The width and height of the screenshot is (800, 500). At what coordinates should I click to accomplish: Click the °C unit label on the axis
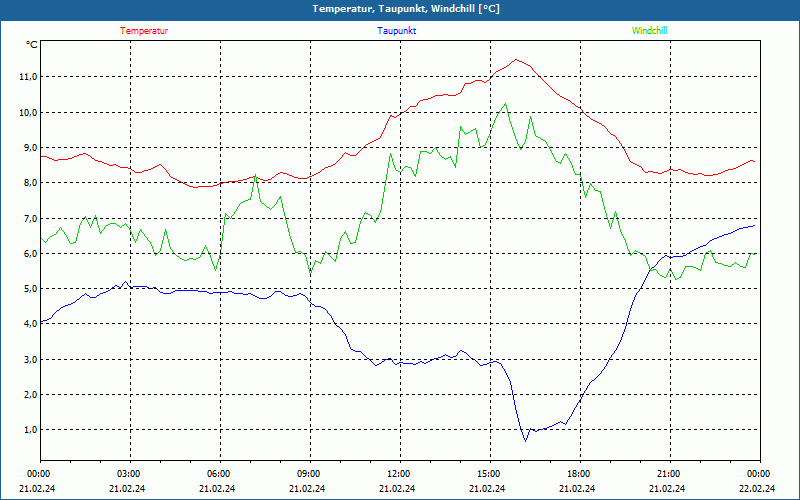pos(32,45)
